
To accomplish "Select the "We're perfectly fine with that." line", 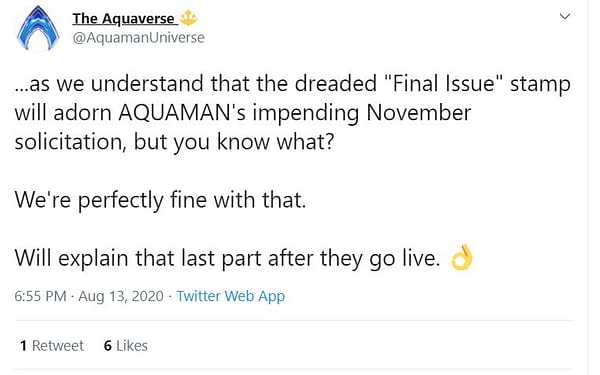I will click(160, 200).
